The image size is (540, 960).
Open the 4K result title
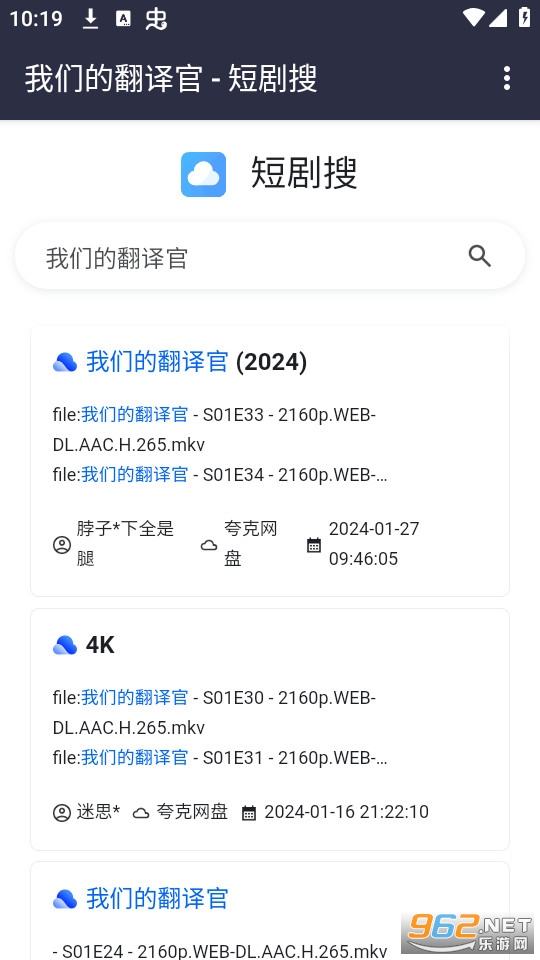point(100,645)
